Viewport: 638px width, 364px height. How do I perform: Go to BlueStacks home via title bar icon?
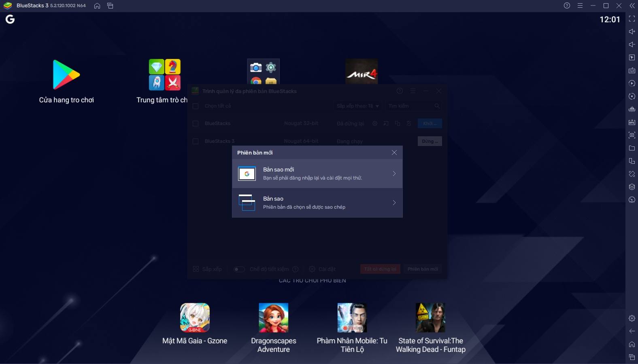(97, 6)
